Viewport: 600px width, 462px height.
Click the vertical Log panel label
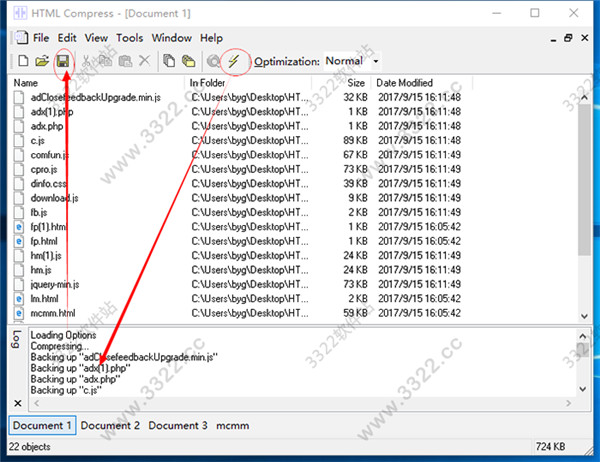(x=16, y=340)
